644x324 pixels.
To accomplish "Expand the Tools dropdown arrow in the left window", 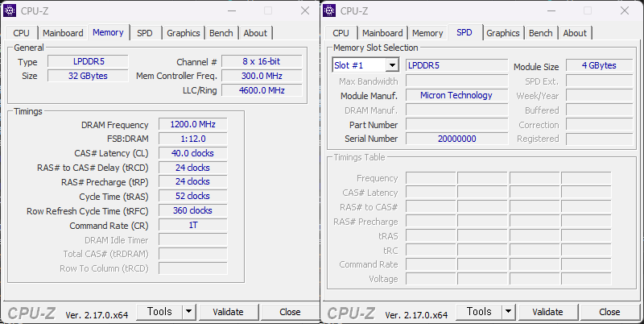I will 188,312.
